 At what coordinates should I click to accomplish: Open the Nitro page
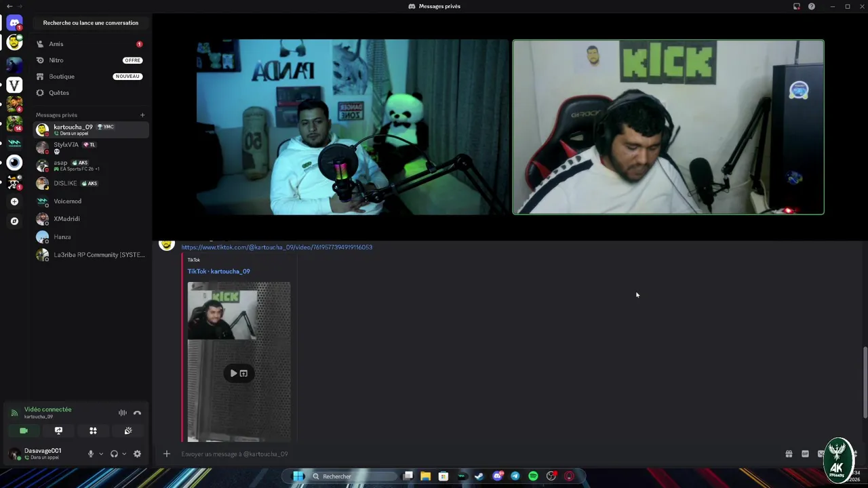[x=90, y=60]
